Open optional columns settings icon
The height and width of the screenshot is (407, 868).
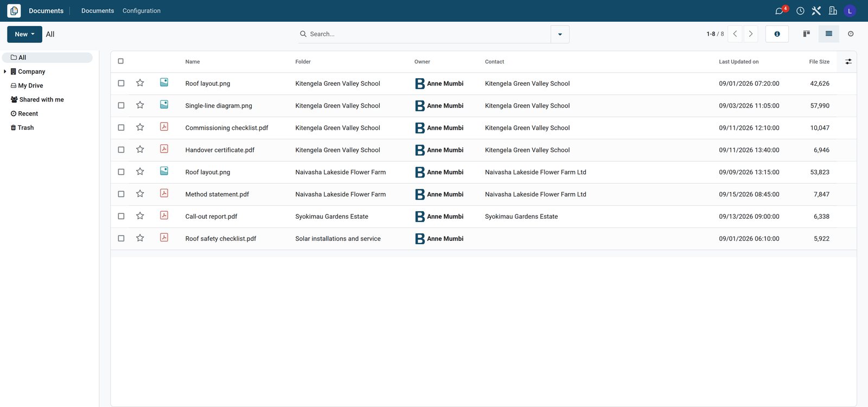[x=848, y=61]
